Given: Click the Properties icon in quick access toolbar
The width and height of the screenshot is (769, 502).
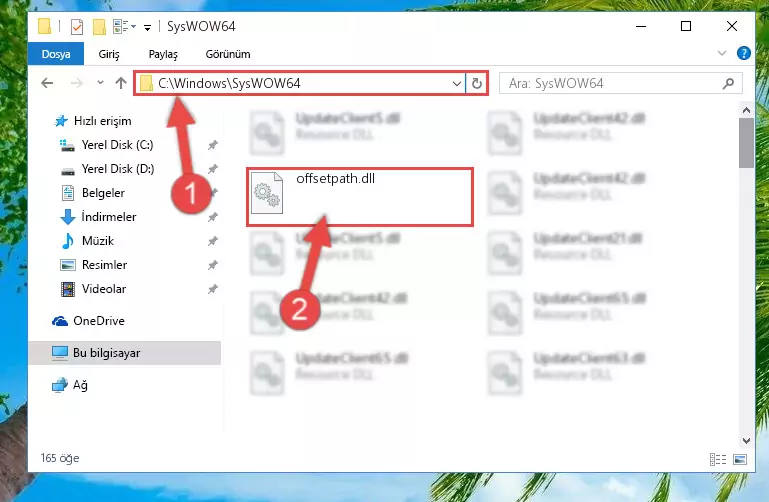Looking at the screenshot, I should pyautogui.click(x=77, y=26).
